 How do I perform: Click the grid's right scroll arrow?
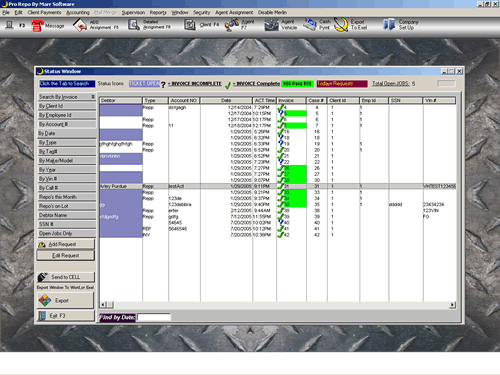tap(452, 305)
